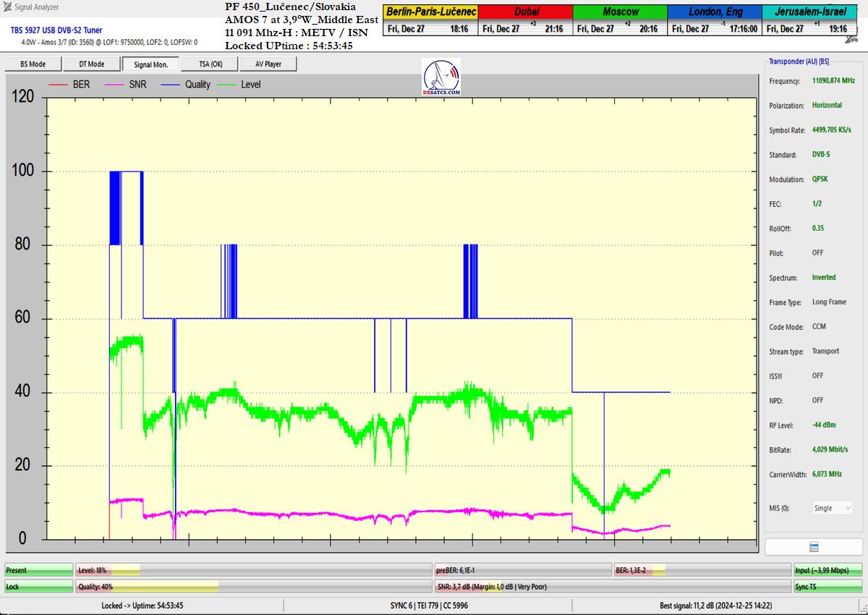Click the Quality 40% progress bar

click(x=253, y=587)
